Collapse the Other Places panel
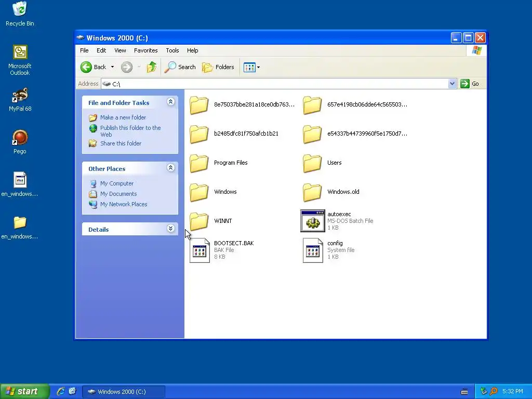The width and height of the screenshot is (532, 399). [170, 168]
